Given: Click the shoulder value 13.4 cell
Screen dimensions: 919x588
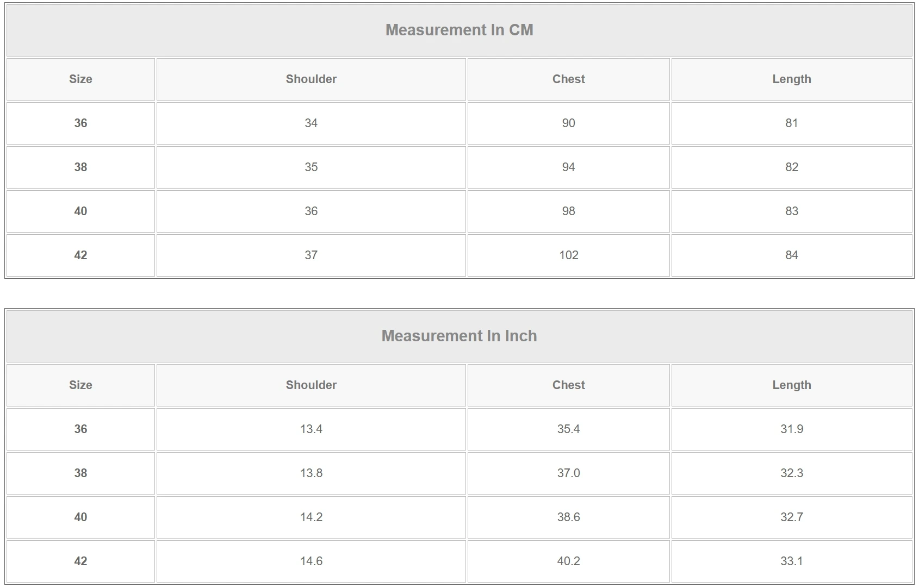Looking at the screenshot, I should [311, 429].
